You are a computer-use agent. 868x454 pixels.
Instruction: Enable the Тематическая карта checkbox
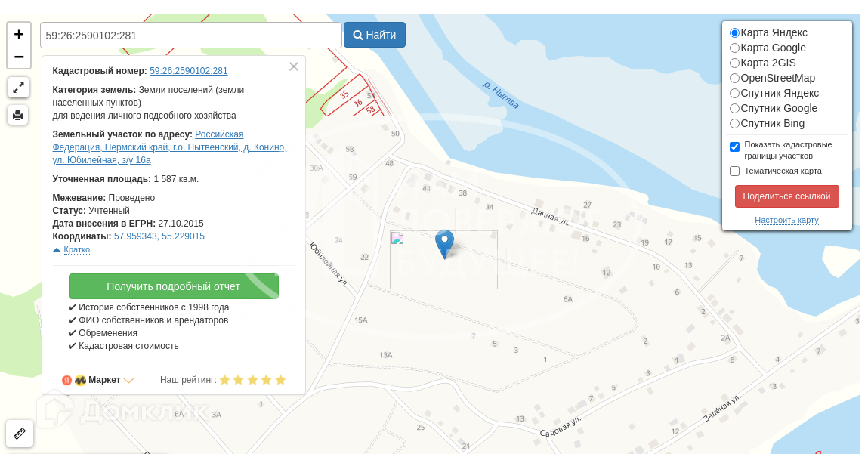tap(734, 171)
